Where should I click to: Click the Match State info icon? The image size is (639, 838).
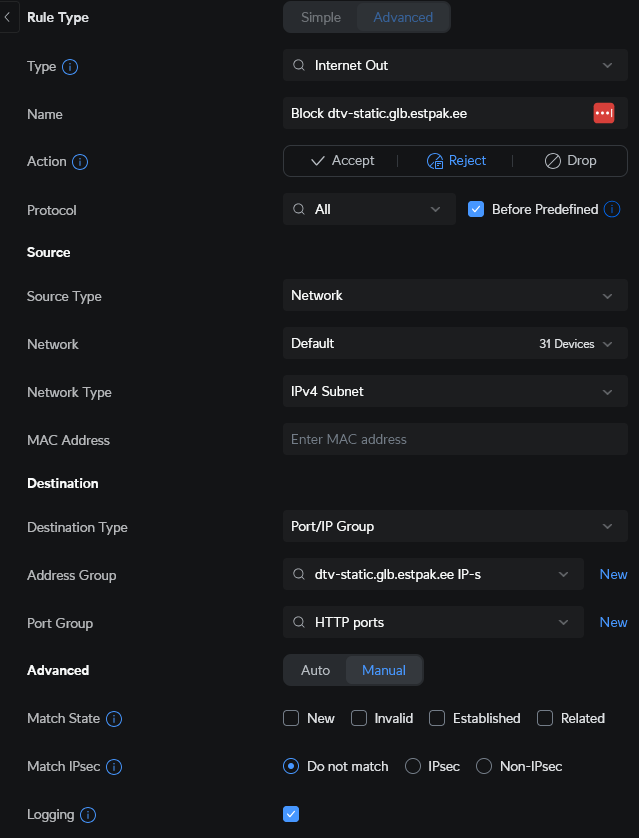pos(114,719)
